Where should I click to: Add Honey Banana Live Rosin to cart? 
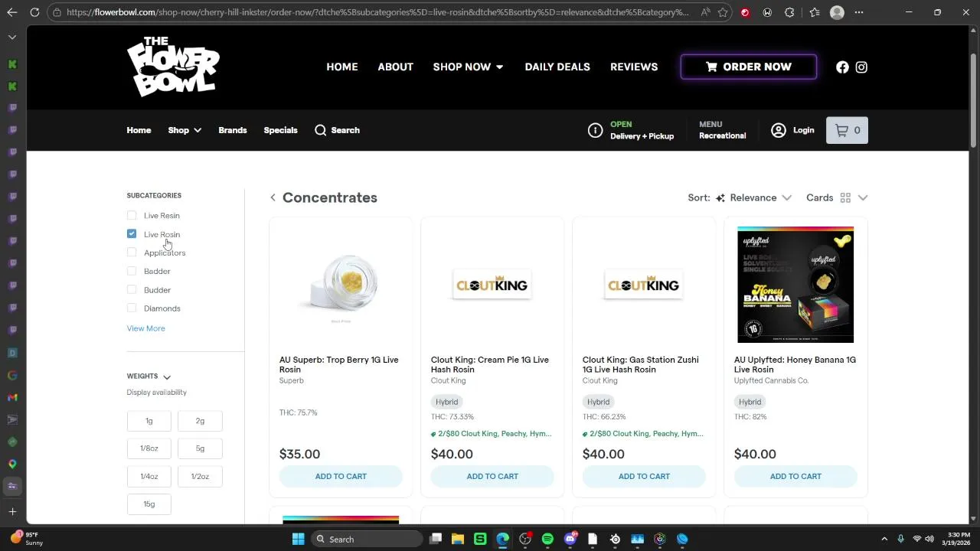pyautogui.click(x=795, y=476)
